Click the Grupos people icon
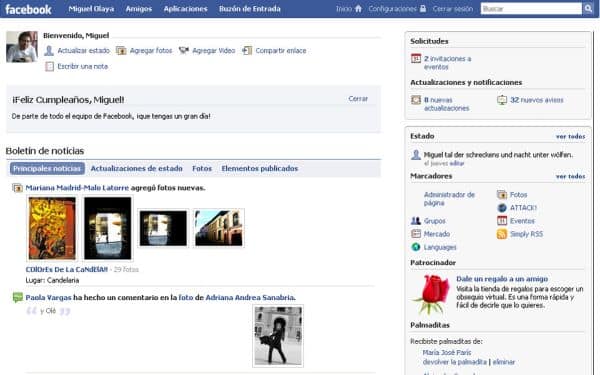The width and height of the screenshot is (600, 375). click(x=416, y=221)
